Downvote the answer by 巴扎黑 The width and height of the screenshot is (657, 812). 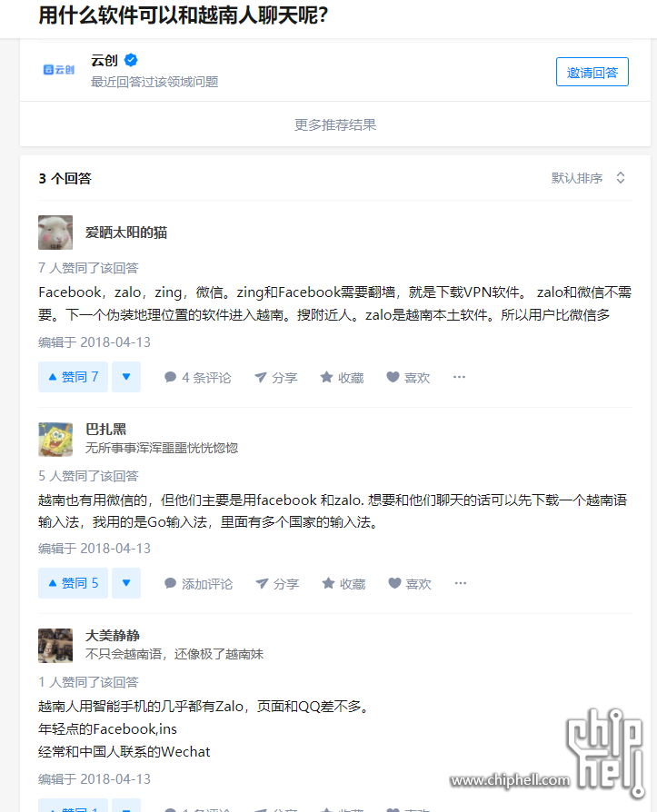(x=126, y=583)
